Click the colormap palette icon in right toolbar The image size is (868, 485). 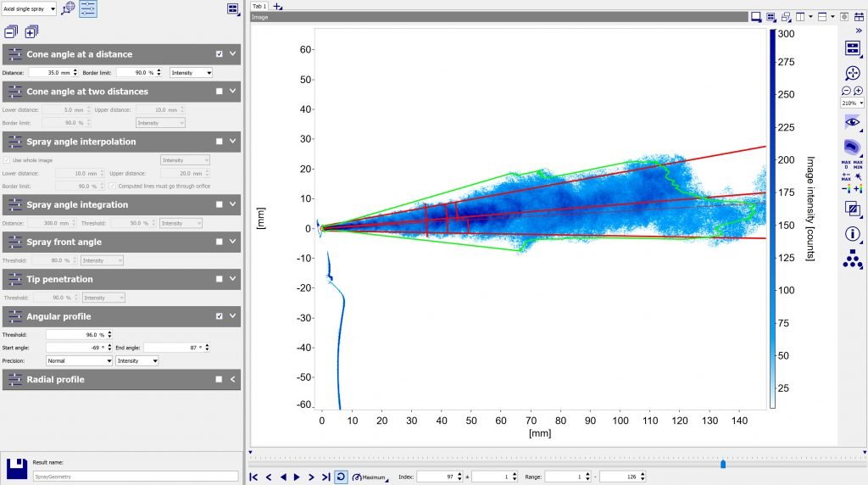pos(852,146)
